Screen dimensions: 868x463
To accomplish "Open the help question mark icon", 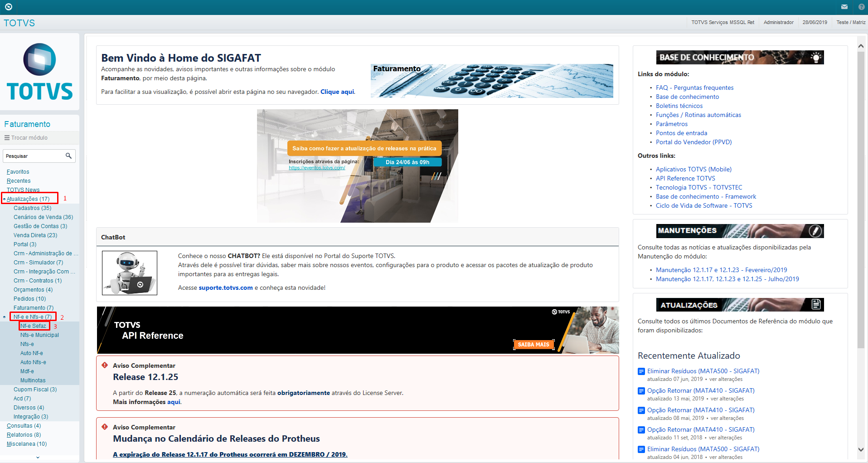I will pyautogui.click(x=862, y=7).
